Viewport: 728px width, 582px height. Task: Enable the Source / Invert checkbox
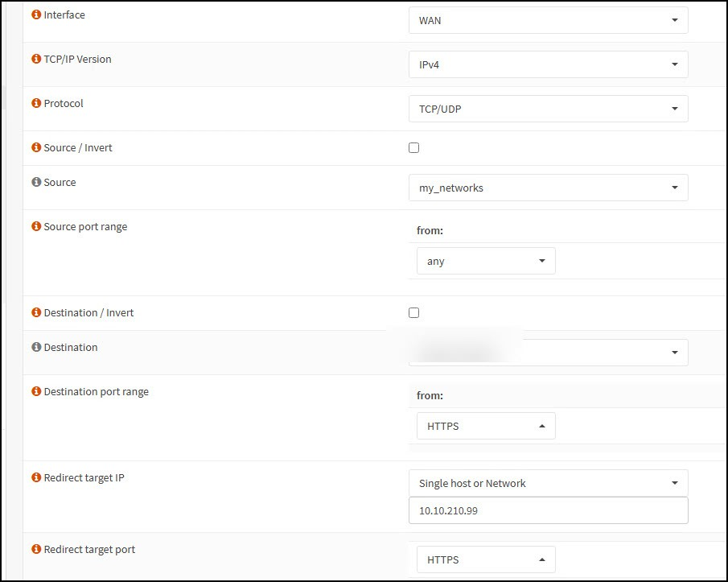click(x=414, y=148)
